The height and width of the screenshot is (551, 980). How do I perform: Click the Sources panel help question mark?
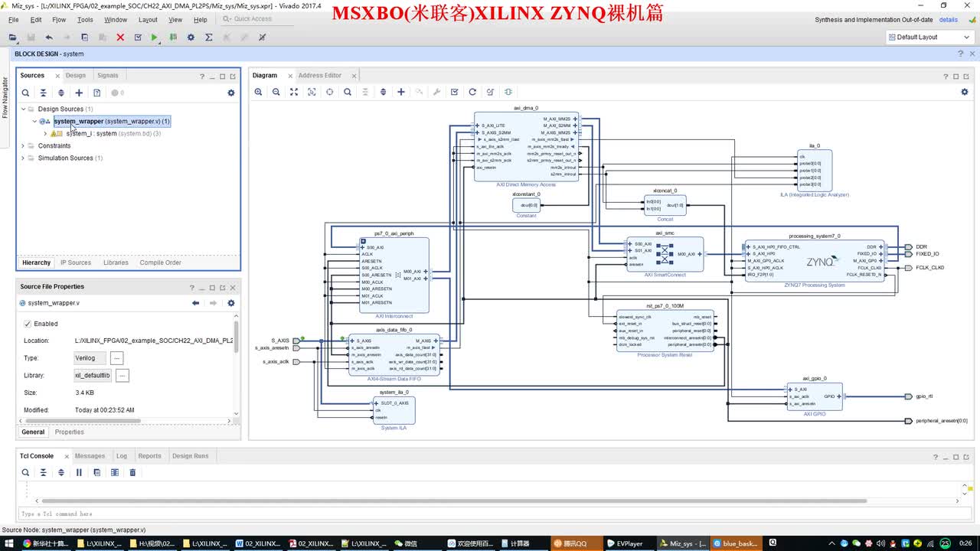pyautogui.click(x=202, y=76)
